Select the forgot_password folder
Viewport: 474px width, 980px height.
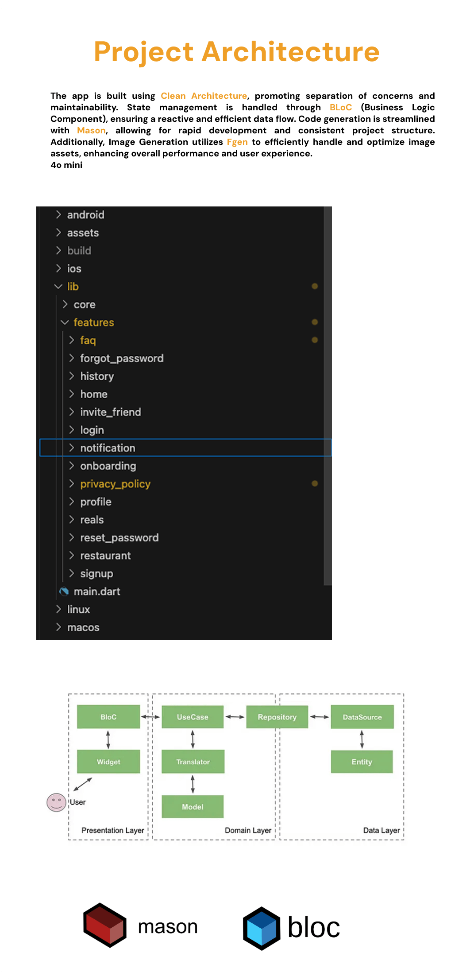coord(122,358)
